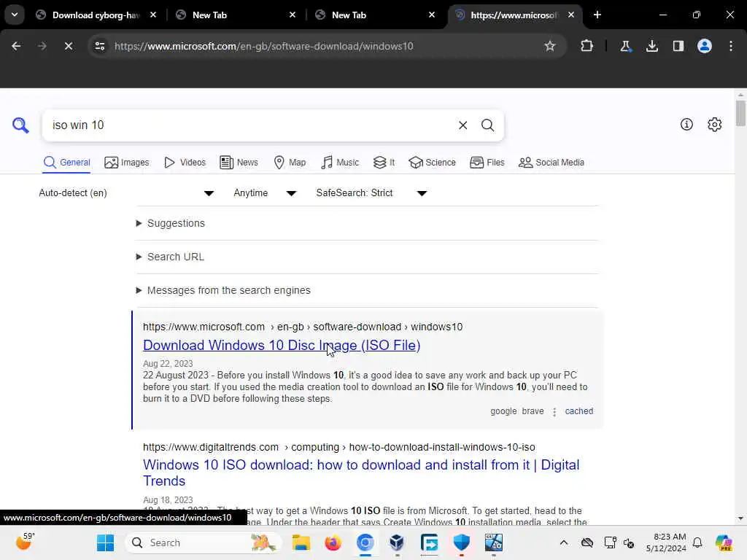Open a new browser tab with plus
This screenshot has width=747, height=560.
click(x=597, y=15)
